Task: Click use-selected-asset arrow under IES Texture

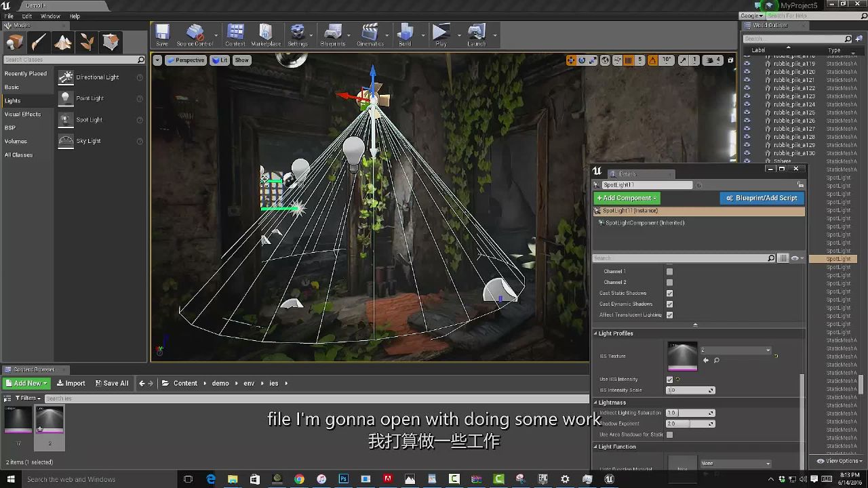Action: [706, 361]
